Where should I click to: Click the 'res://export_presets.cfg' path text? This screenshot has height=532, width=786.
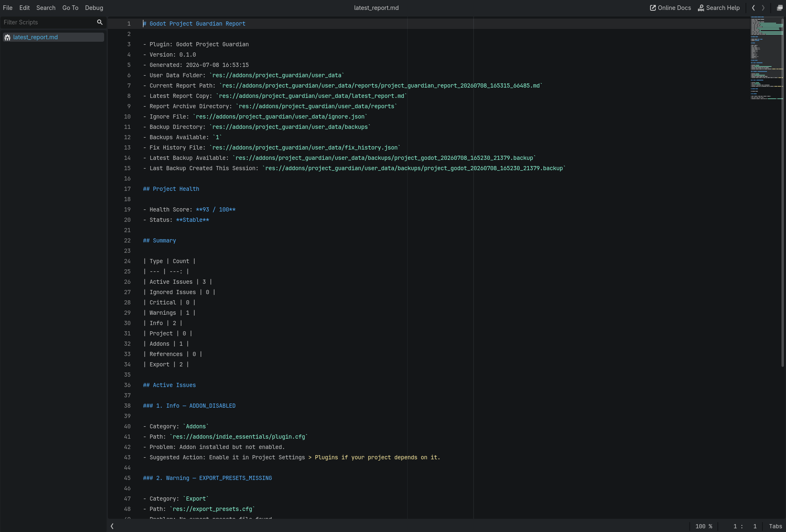coord(212,509)
